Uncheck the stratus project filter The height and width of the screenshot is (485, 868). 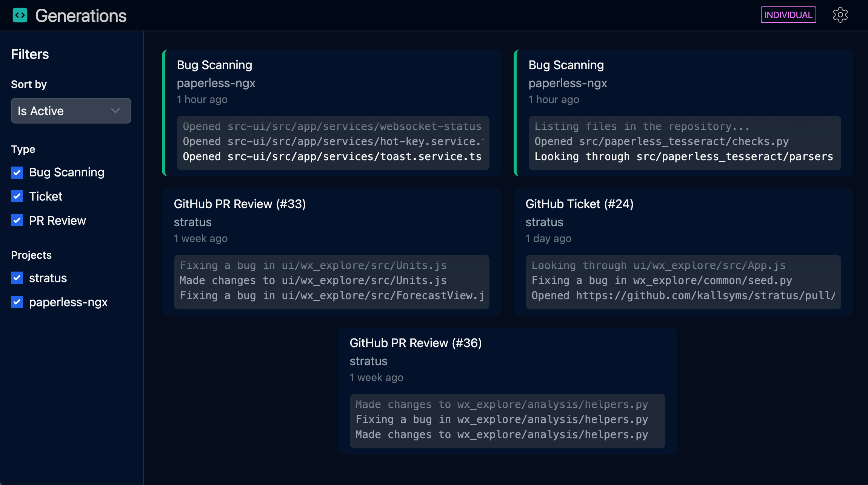(17, 278)
